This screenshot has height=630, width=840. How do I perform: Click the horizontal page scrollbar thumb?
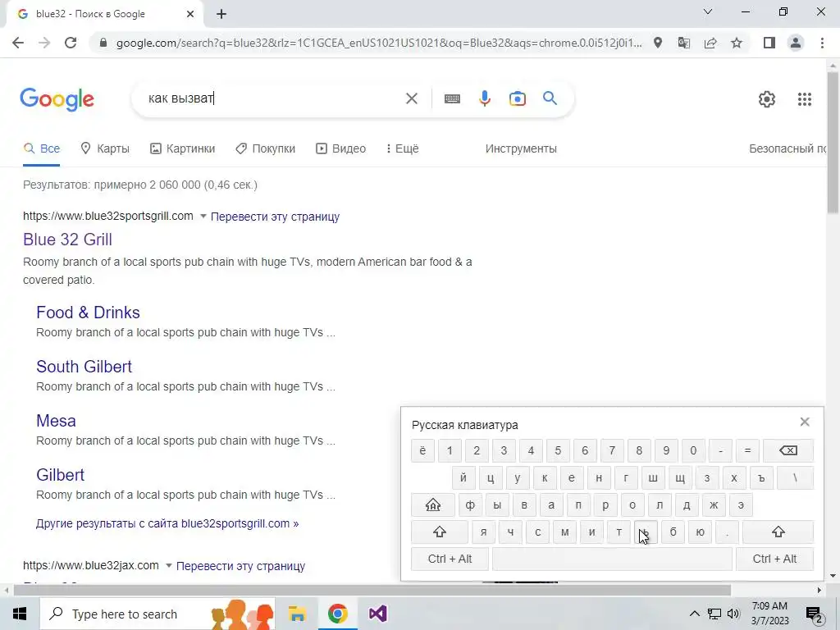pyautogui.click(x=372, y=591)
